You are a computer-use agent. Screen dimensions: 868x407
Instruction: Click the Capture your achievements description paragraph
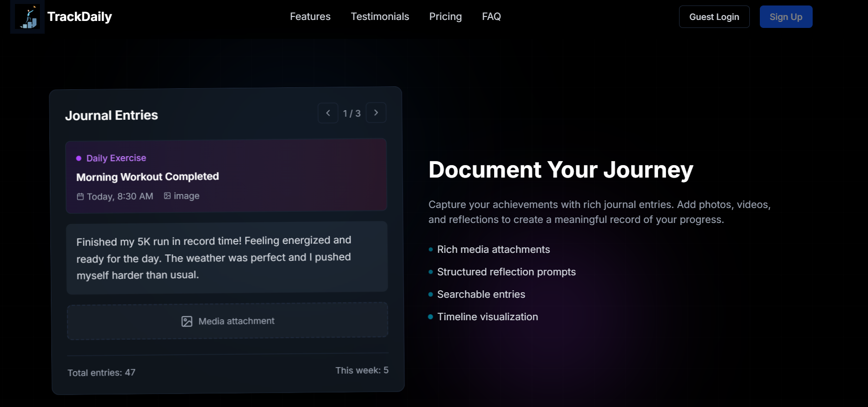600,212
